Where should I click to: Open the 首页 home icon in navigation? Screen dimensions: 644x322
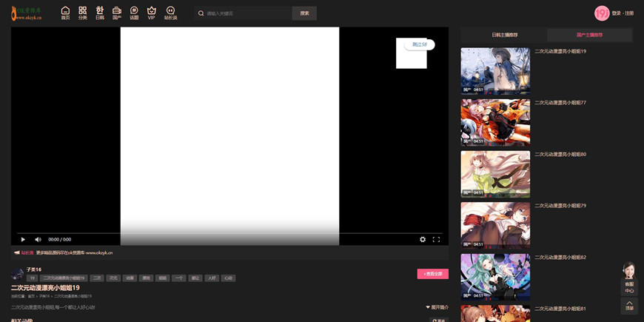[65, 10]
